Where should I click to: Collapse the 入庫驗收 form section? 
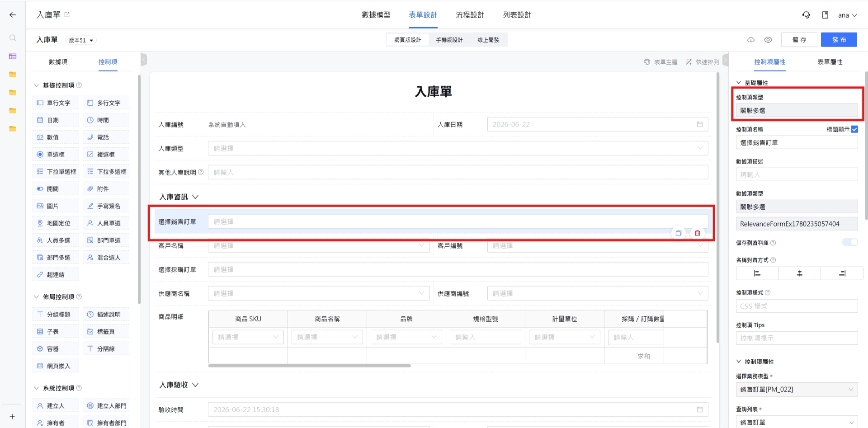195,385
